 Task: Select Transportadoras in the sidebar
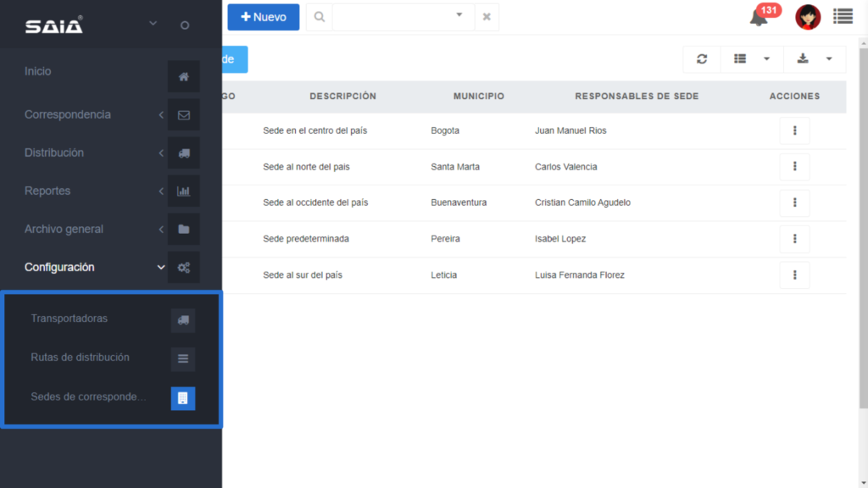[70, 319]
